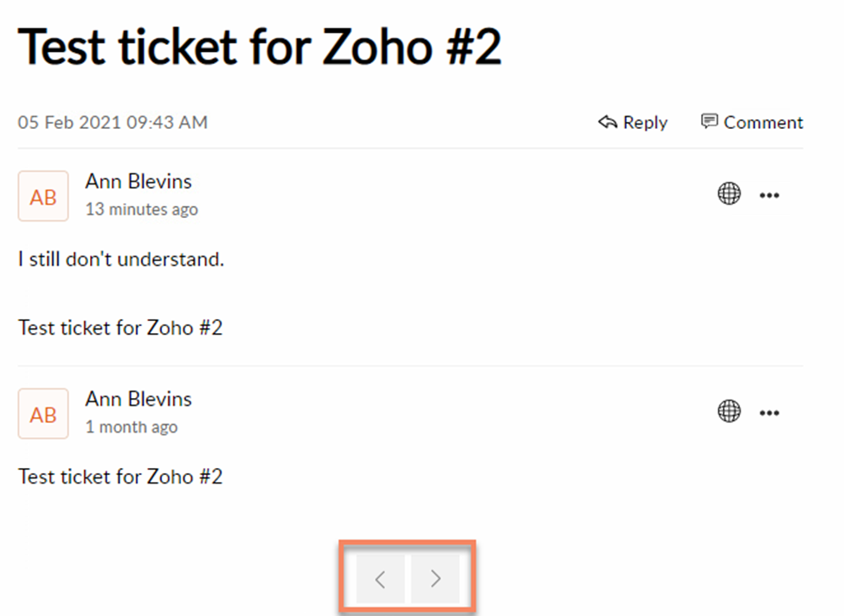
Task: Open more options on 1 month ago message
Action: (x=770, y=414)
